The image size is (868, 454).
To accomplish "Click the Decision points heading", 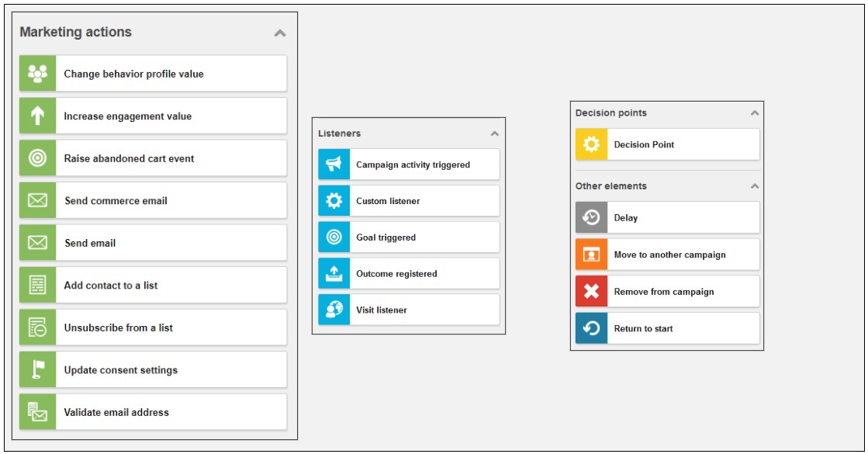I will coord(610,113).
